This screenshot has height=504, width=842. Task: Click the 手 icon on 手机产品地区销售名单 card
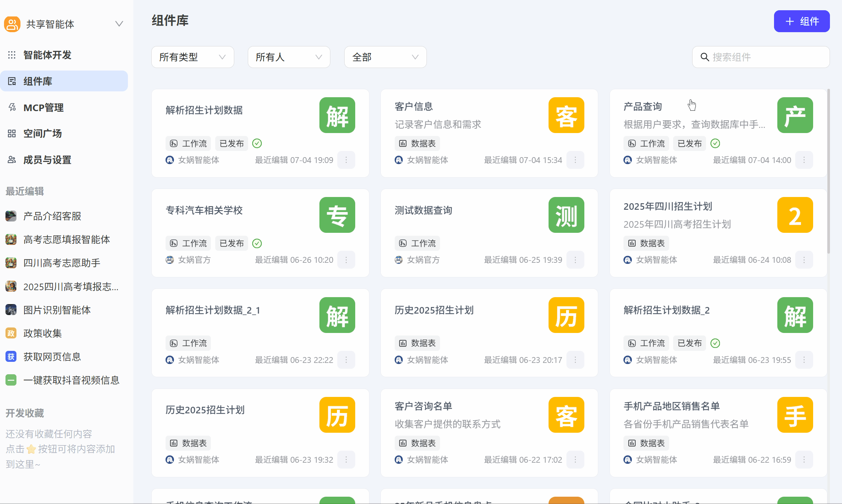click(795, 415)
